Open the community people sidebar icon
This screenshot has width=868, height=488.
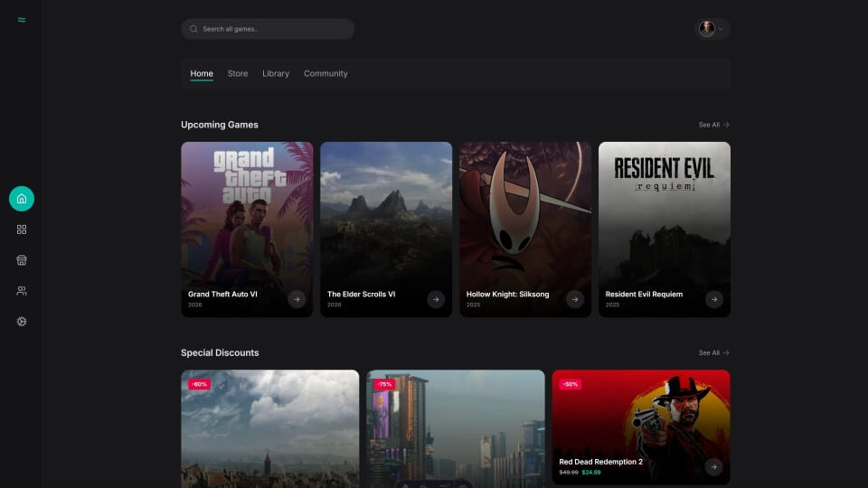pos(22,291)
